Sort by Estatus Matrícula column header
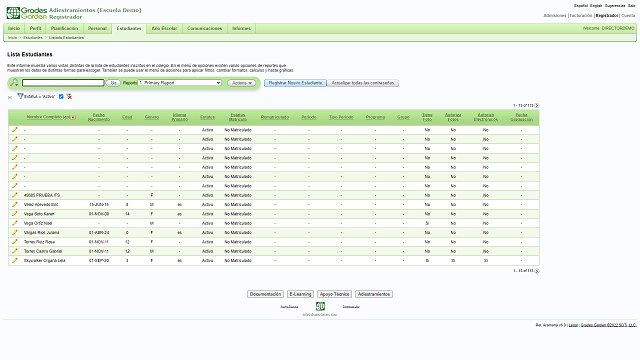This screenshot has width=640, height=360. (x=238, y=117)
